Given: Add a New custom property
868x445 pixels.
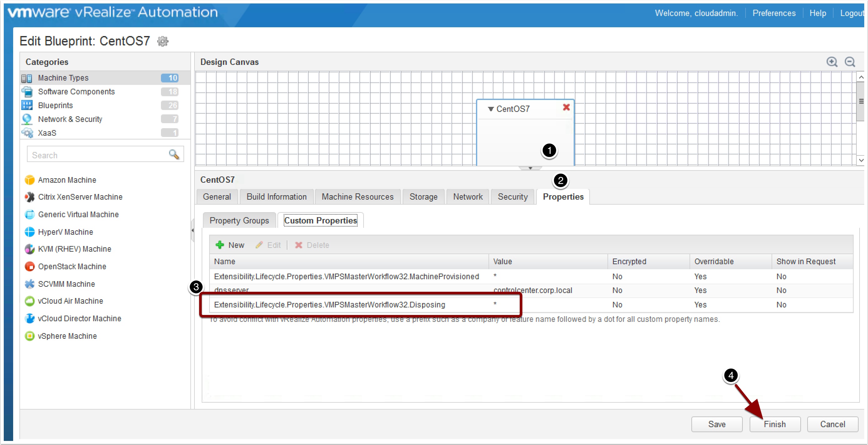Looking at the screenshot, I should click(x=230, y=245).
